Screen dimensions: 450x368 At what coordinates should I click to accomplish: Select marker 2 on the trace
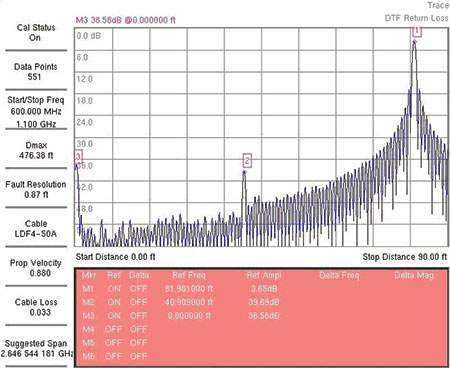(x=247, y=161)
